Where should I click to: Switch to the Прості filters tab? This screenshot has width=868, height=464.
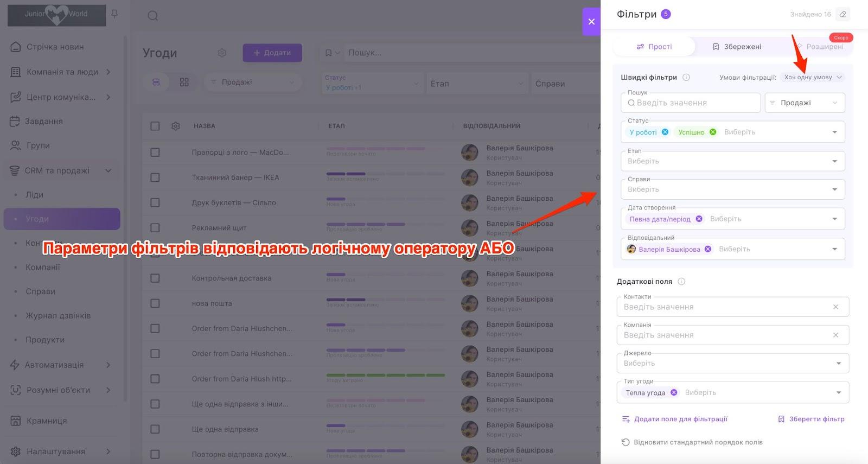point(654,47)
